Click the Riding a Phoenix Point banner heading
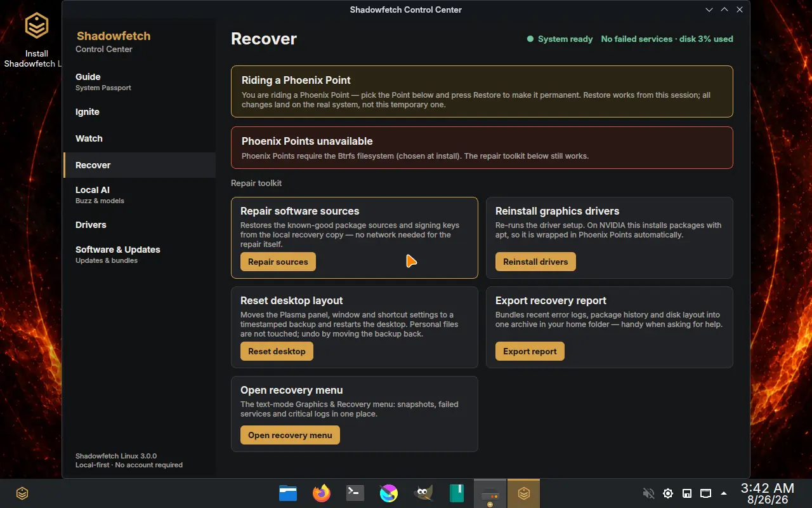812x508 pixels. [296, 80]
